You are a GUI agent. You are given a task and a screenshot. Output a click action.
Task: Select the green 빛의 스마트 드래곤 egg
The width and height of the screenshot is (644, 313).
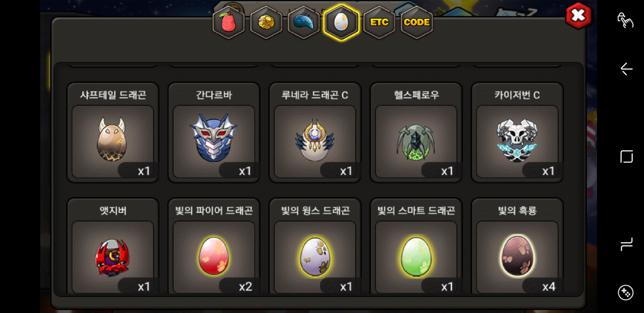tap(416, 246)
